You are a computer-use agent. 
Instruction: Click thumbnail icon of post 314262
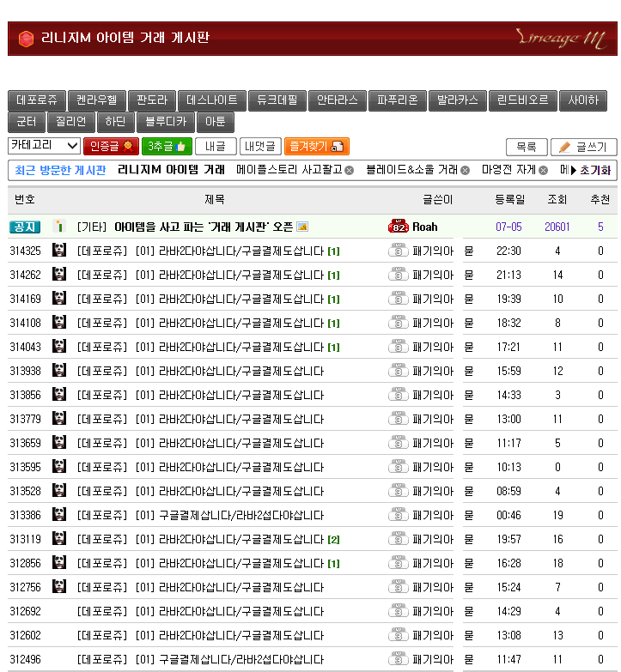[x=58, y=274]
